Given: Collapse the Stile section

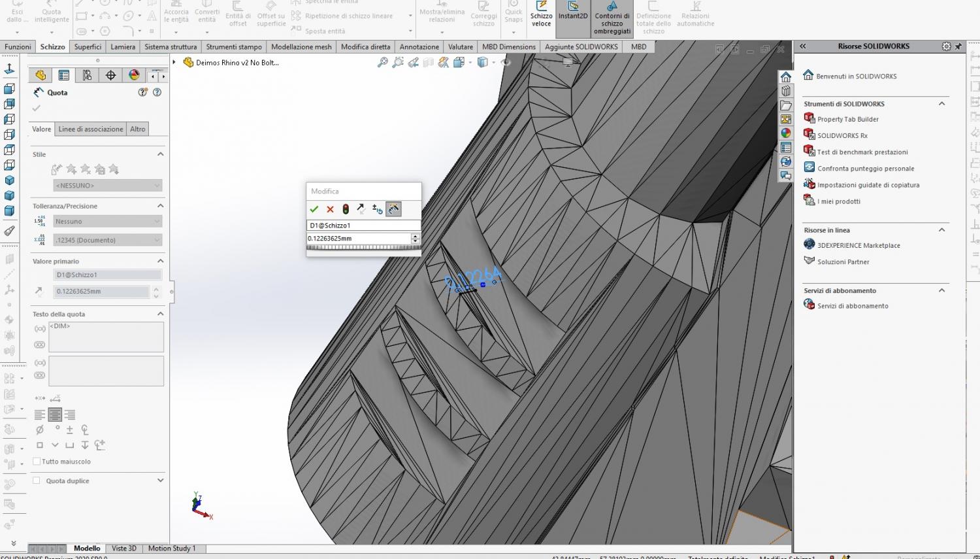Looking at the screenshot, I should pos(160,154).
